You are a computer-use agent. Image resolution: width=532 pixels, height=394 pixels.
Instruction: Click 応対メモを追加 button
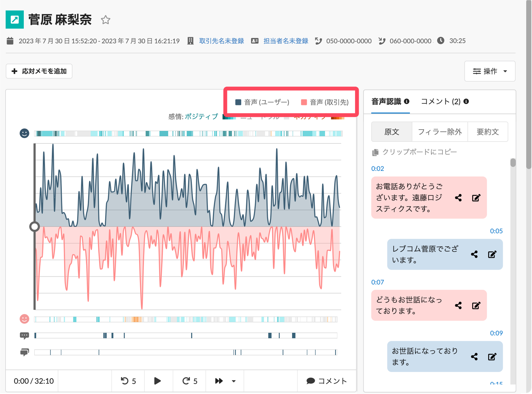tap(39, 71)
